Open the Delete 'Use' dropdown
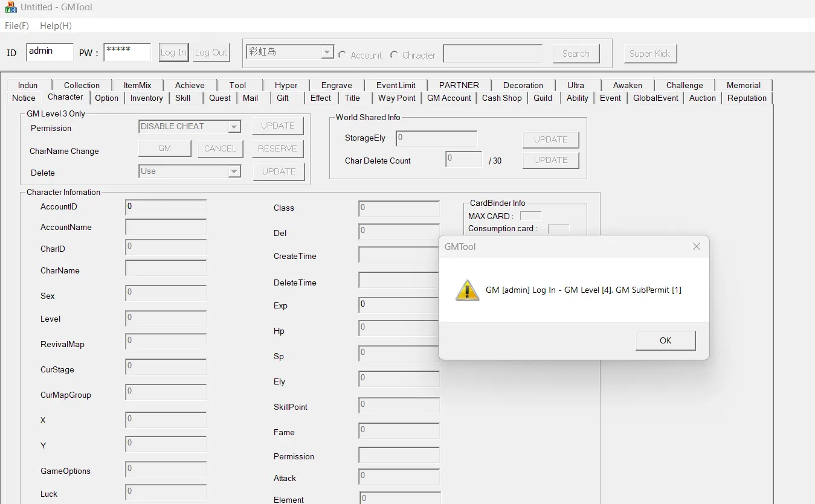 click(234, 172)
